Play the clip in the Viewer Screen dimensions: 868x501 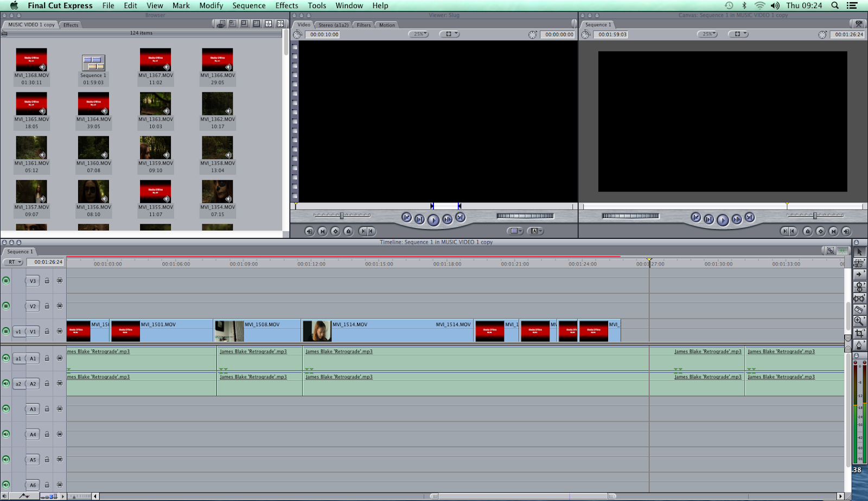433,219
